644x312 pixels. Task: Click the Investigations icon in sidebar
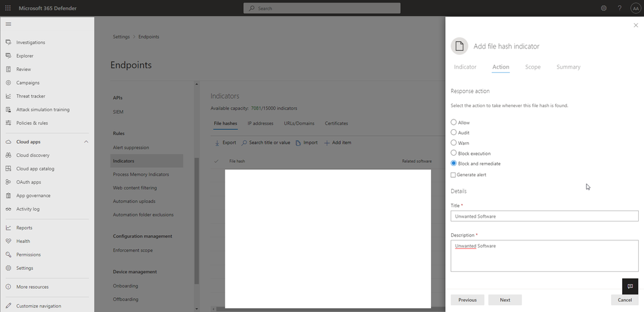tap(8, 43)
